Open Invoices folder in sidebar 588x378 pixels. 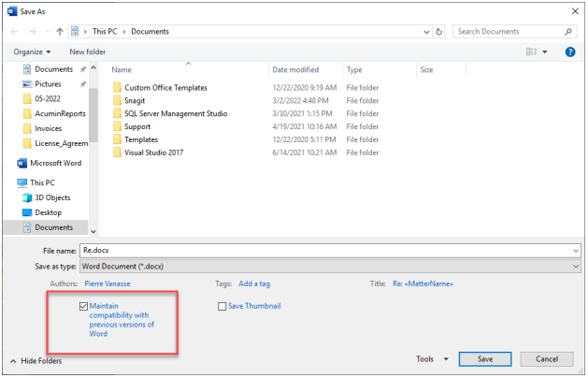(x=48, y=129)
